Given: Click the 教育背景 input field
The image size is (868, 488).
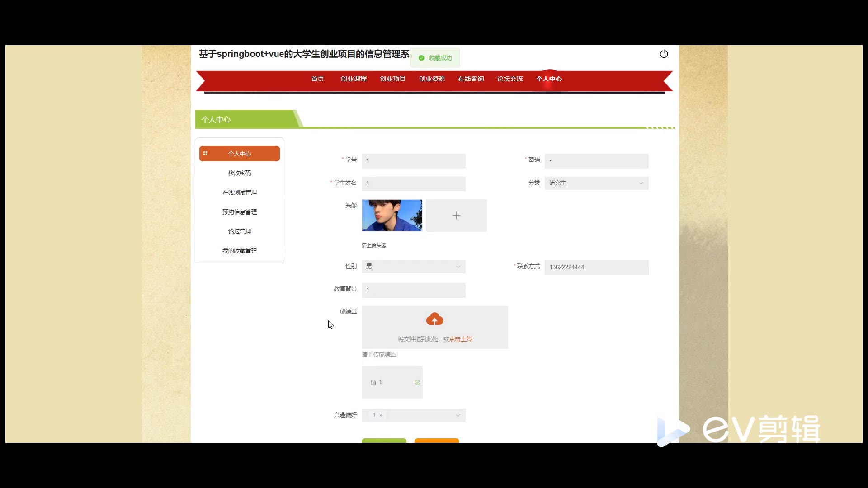Looking at the screenshot, I should [413, 290].
